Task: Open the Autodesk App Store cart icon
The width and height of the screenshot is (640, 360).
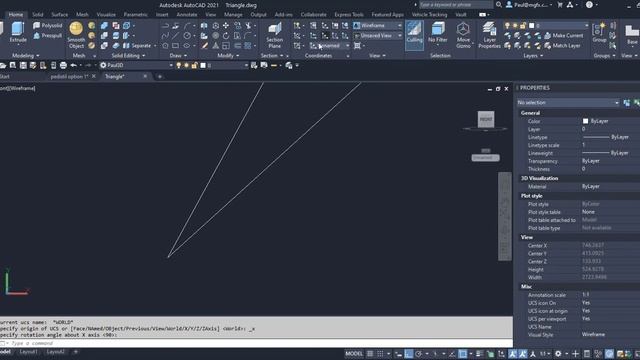Action: 560,5
